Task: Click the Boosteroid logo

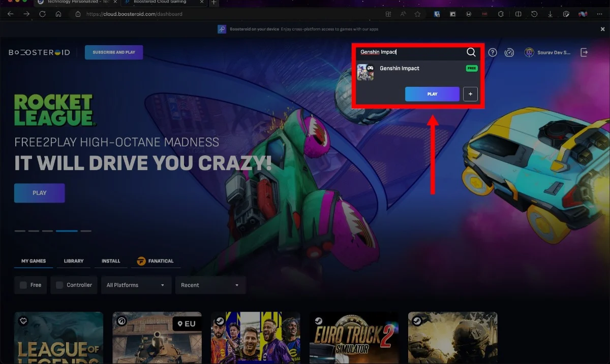Action: [x=39, y=52]
